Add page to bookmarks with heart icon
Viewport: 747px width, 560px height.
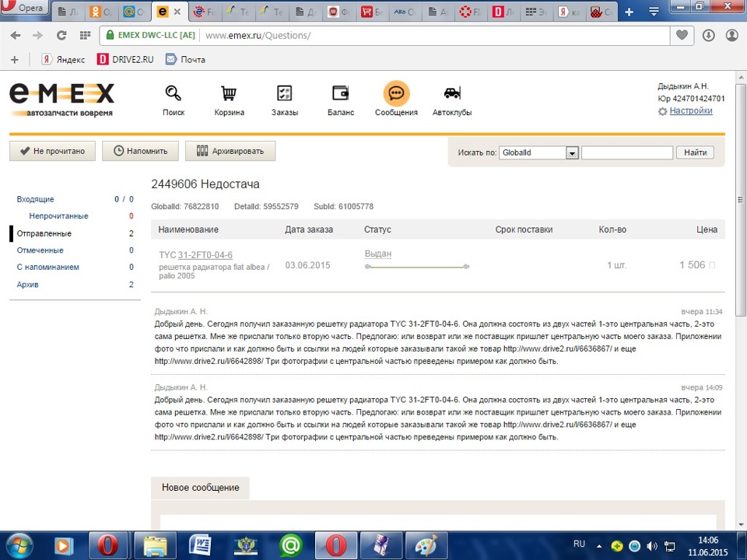coord(682,35)
